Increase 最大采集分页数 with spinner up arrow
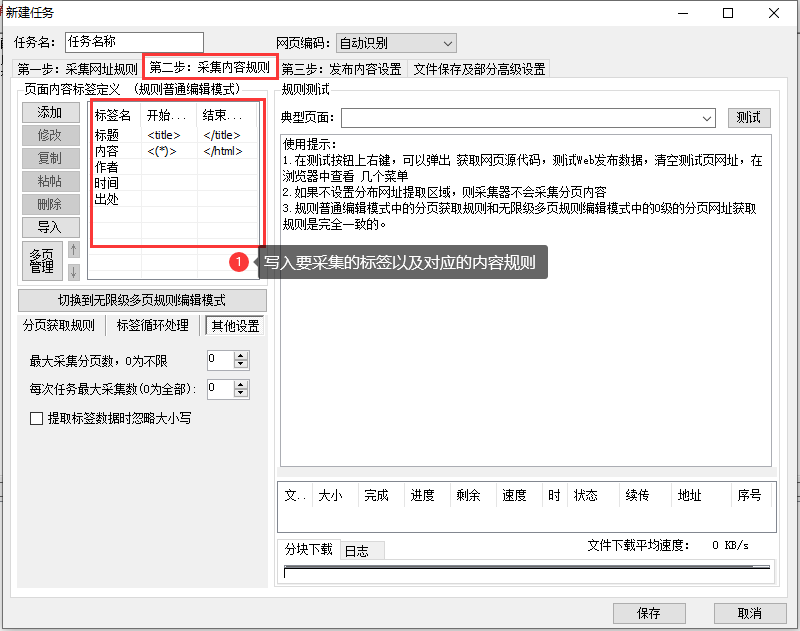Screen dimensions: 800x631 tap(241, 356)
